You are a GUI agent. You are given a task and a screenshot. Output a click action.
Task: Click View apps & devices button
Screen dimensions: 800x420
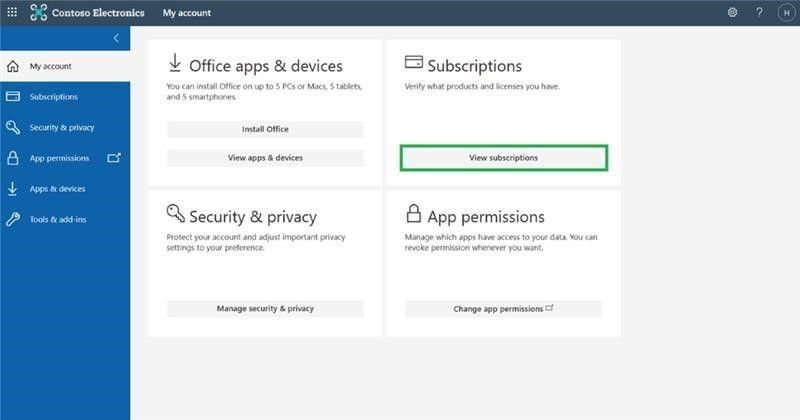265,158
